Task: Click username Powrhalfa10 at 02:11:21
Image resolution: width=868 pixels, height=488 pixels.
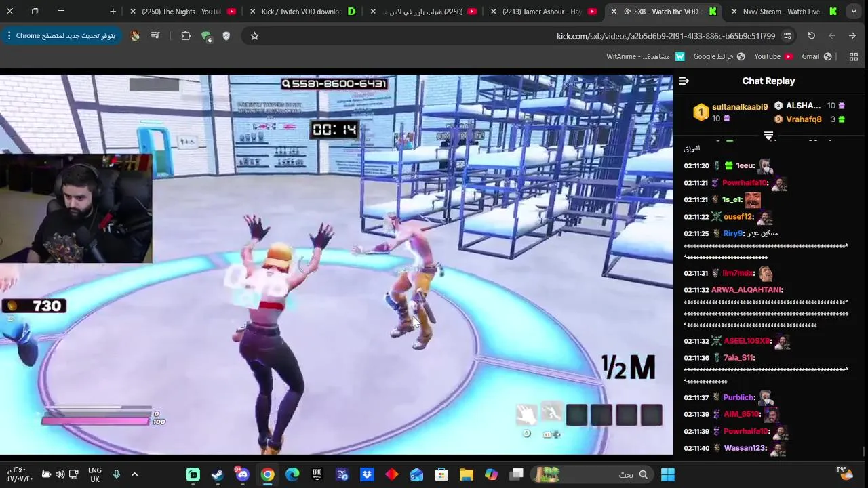Action: (744, 183)
